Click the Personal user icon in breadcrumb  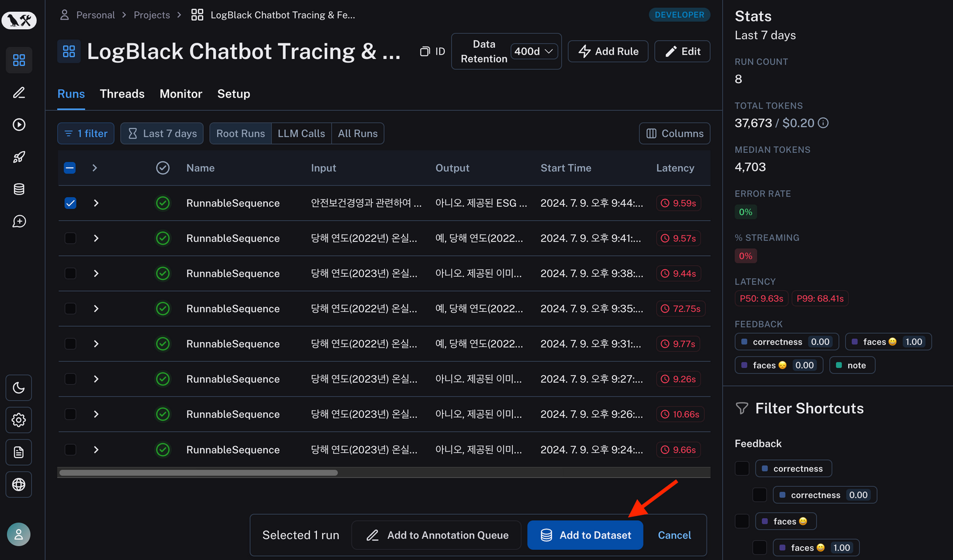coord(64,15)
